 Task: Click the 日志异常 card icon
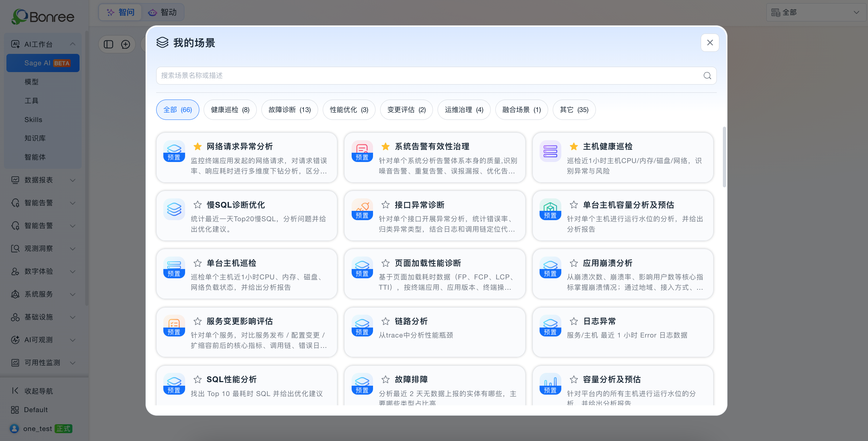coord(550,325)
